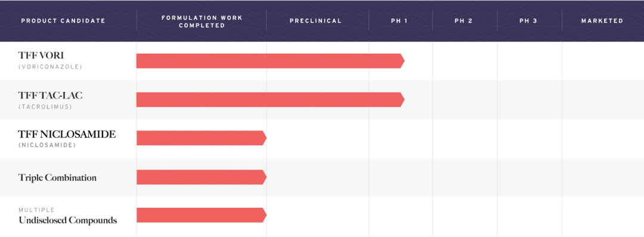Select the Preclinical column header
Image resolution: width=644 pixels, height=237 pixels.
pyautogui.click(x=315, y=20)
